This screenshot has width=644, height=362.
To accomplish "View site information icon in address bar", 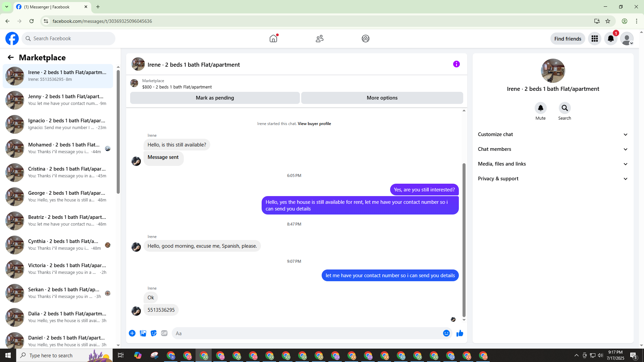I will click(x=46, y=21).
